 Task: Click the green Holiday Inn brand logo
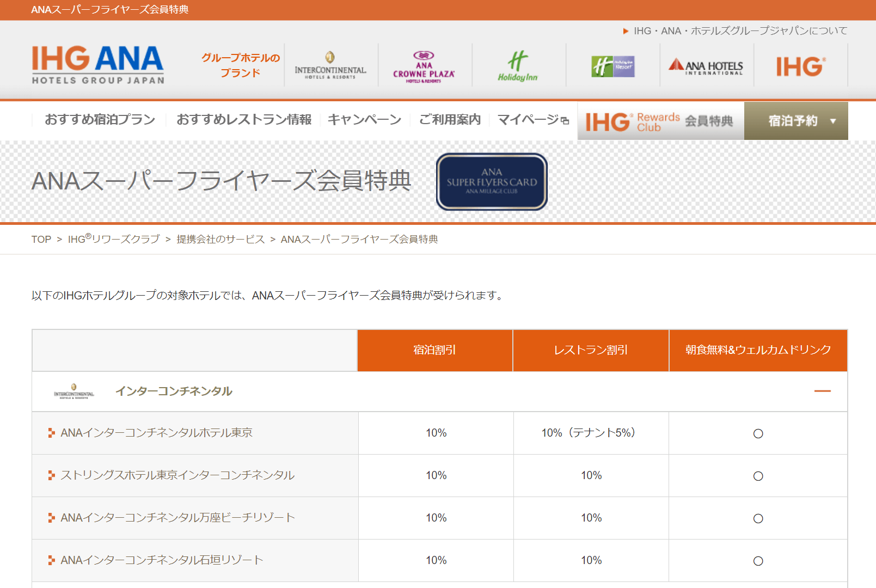click(518, 66)
